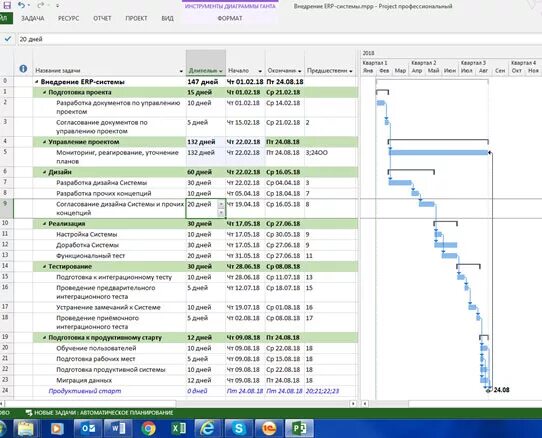Image resolution: width=542 pixels, height=438 pixels.
Task: Open the ВИД ribbon tab
Action: 167,18
